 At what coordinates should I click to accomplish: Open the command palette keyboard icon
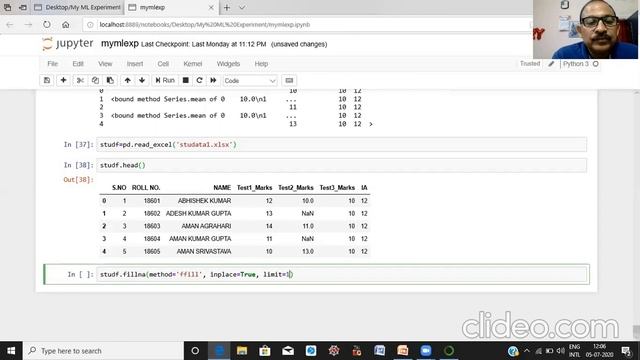coord(289,80)
